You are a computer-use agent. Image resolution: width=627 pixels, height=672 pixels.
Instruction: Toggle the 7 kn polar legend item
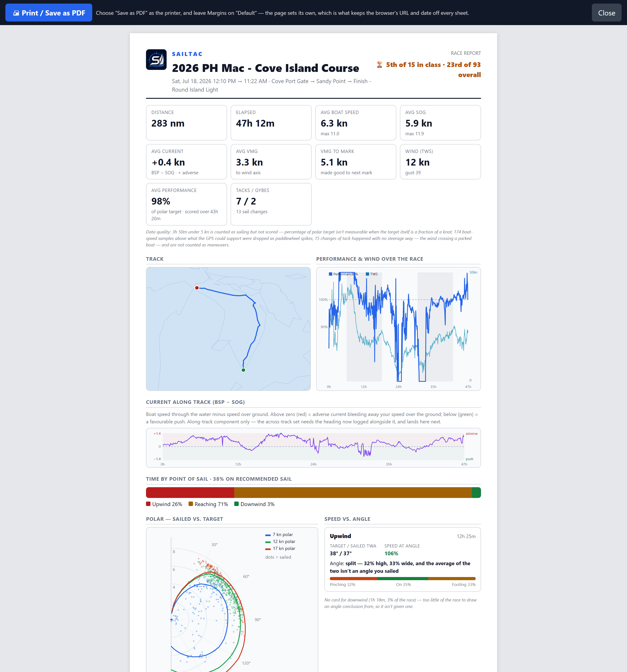tap(279, 534)
